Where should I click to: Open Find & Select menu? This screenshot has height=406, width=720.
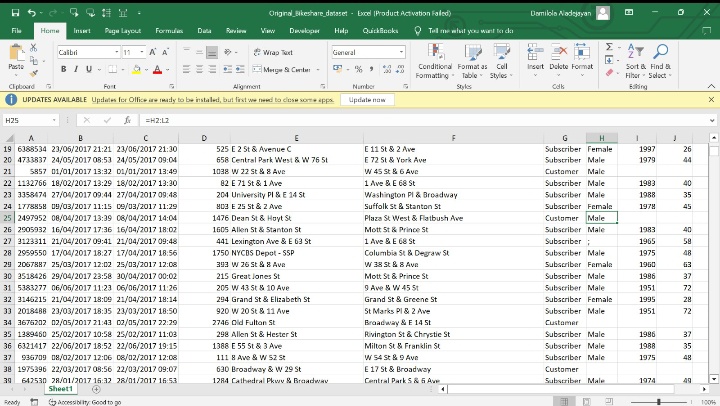[x=660, y=61]
